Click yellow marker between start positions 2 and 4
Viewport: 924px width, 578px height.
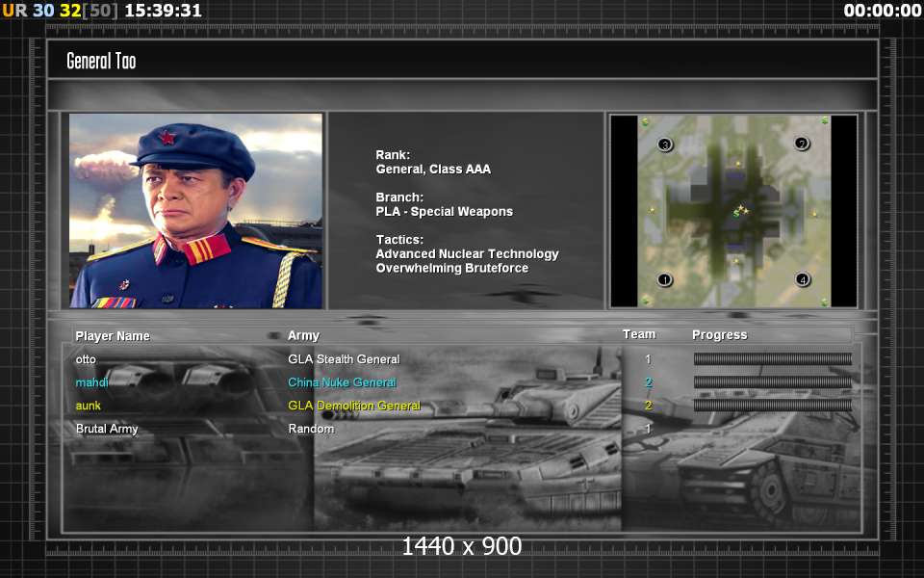[x=815, y=214]
